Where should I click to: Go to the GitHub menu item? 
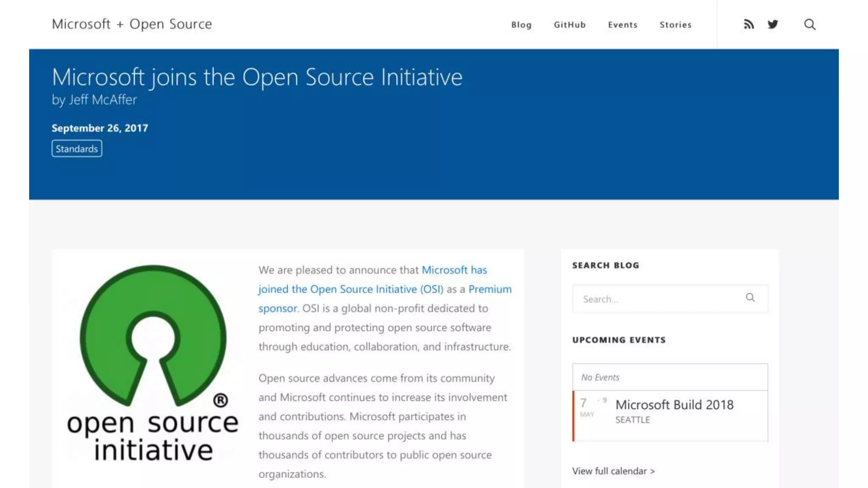[x=570, y=25]
